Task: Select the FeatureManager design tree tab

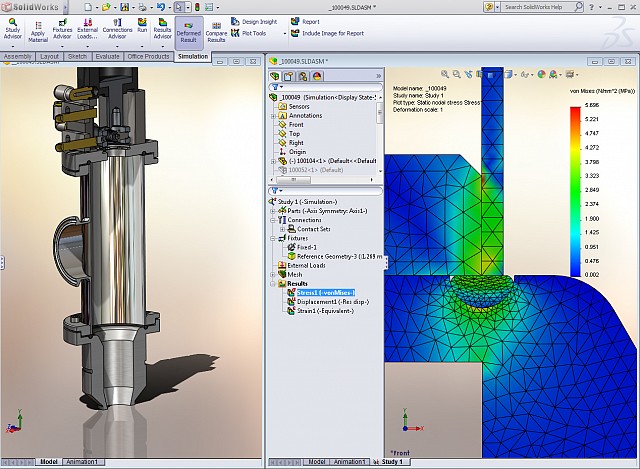Action: pos(275,76)
